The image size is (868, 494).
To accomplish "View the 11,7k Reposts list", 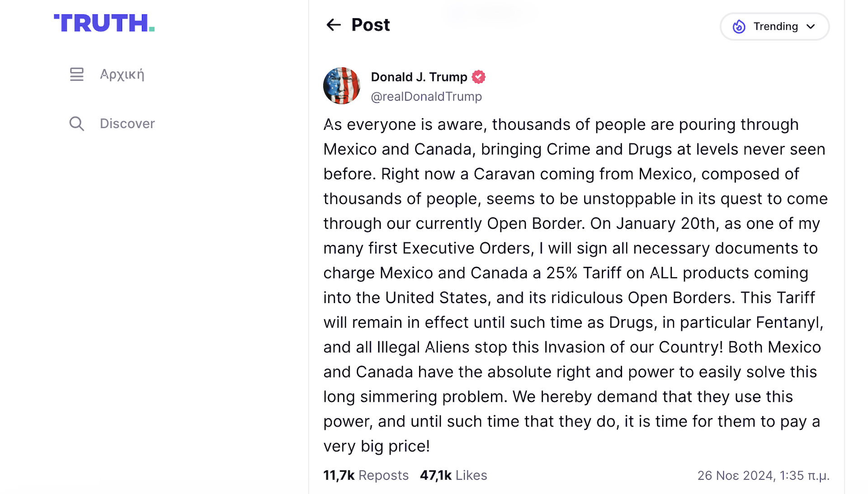I will tap(365, 475).
